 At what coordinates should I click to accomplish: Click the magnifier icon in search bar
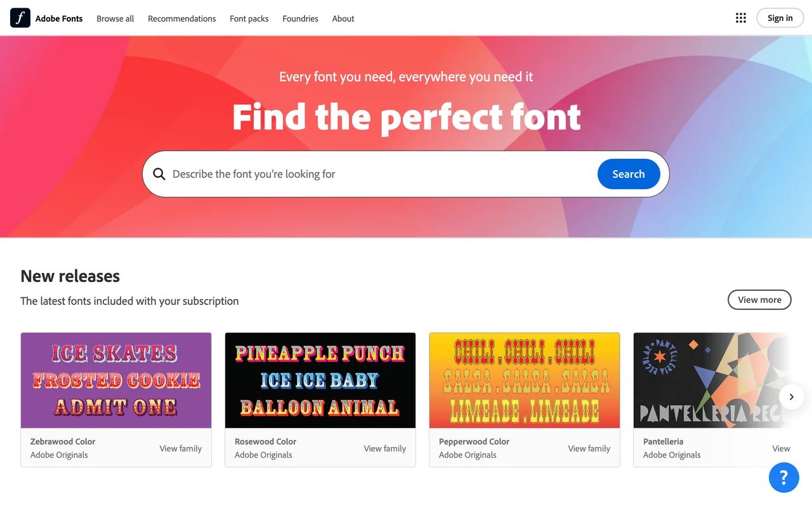point(159,174)
